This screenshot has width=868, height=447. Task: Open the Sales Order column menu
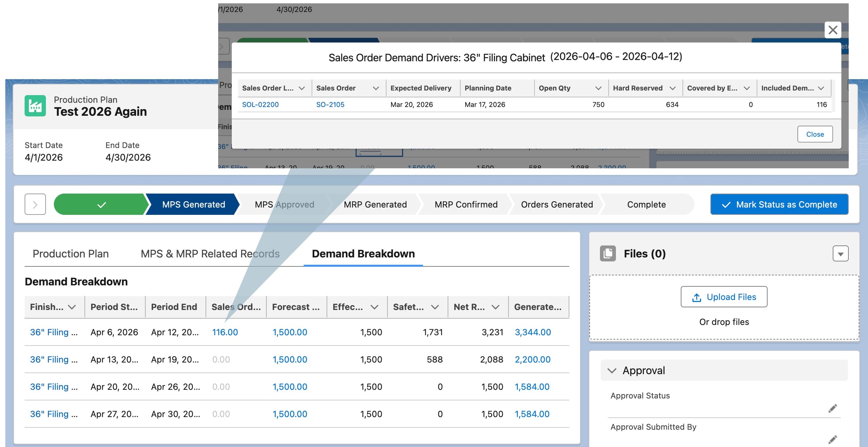click(376, 88)
